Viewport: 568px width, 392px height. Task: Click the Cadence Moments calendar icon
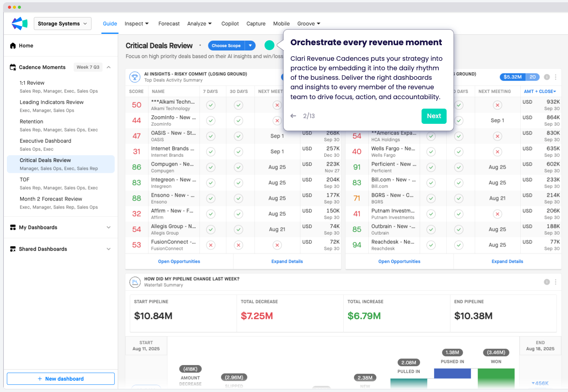click(13, 67)
